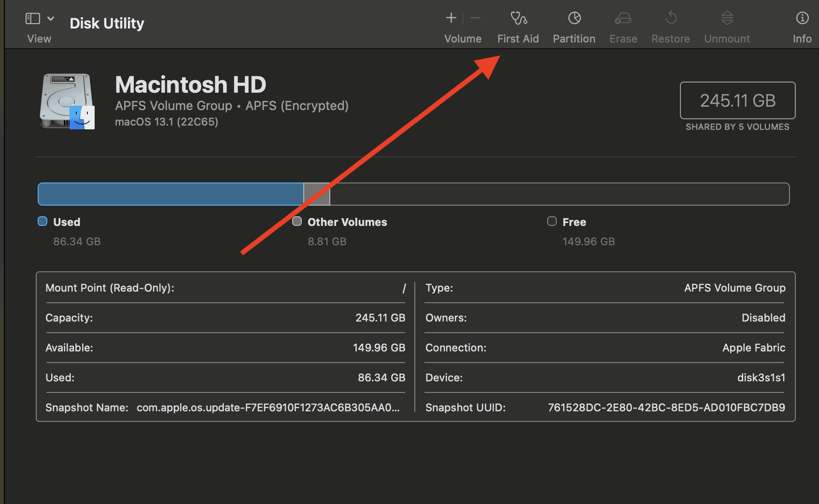Click the Restore arrow icon

point(671,18)
